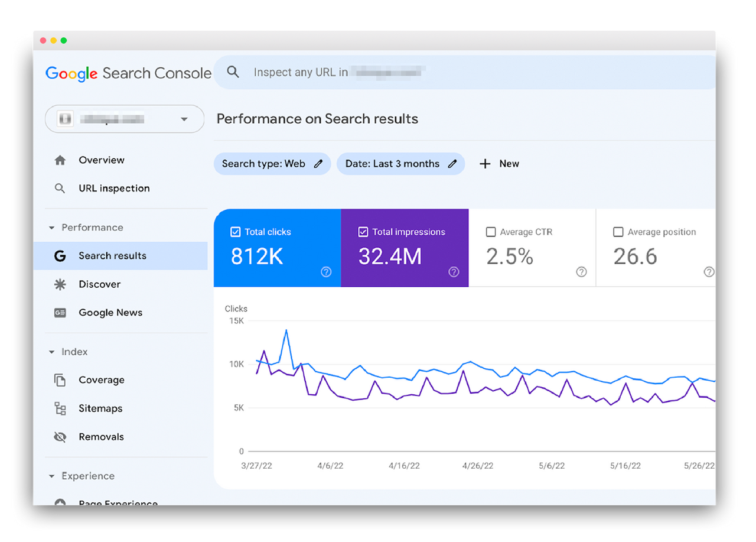
Task: Add a New filter
Action: tap(499, 164)
